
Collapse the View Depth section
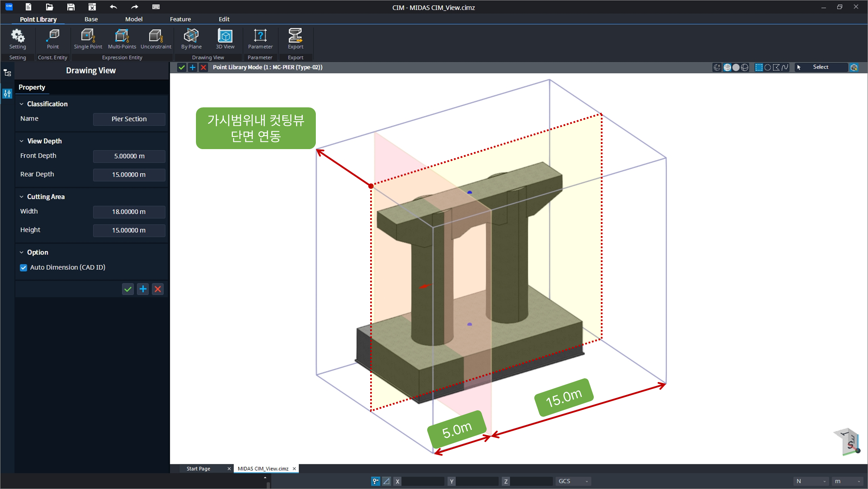coord(21,141)
